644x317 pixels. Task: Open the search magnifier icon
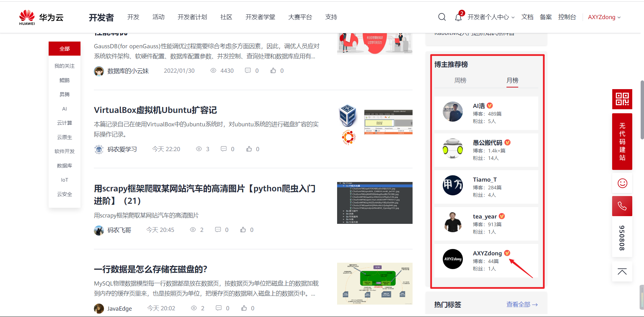442,17
